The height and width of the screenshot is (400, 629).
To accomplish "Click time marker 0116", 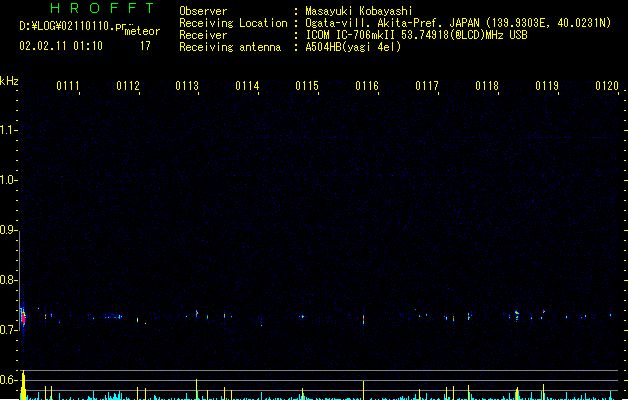I will pyautogui.click(x=367, y=86).
